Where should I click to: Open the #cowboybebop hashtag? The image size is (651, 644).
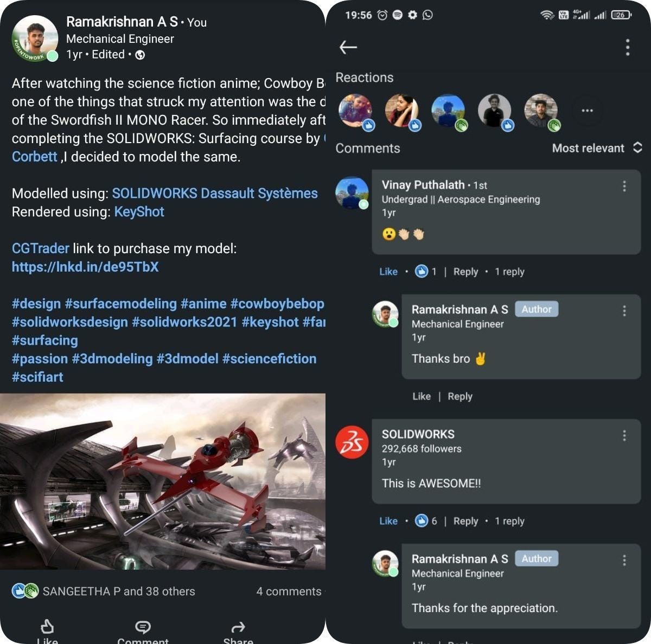pyautogui.click(x=277, y=304)
